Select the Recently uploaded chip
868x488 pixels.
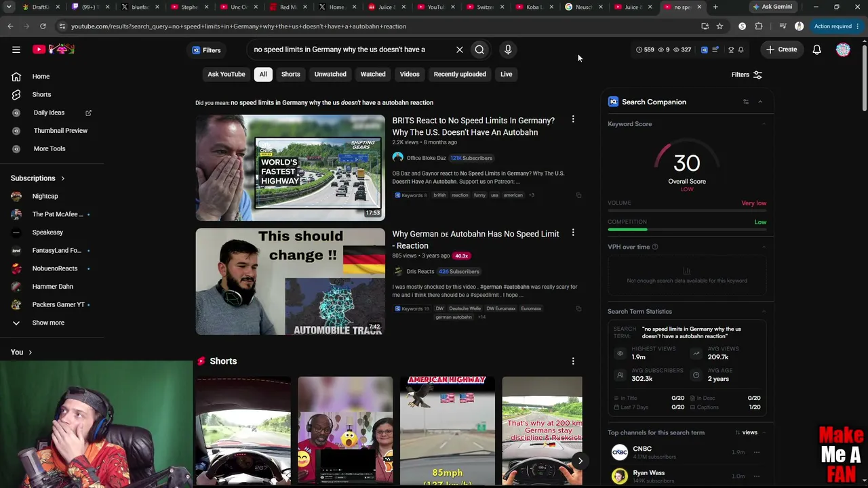460,74
